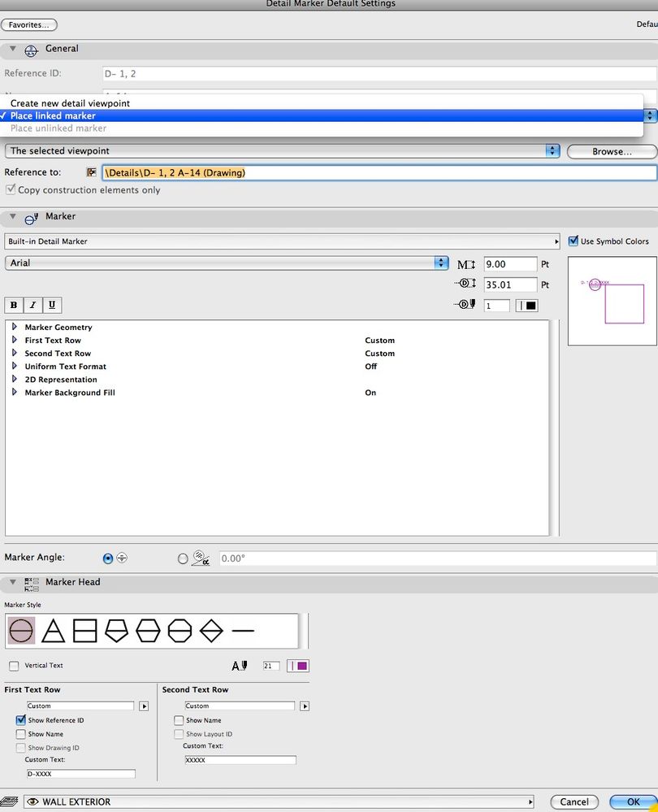Click the Browse button
This screenshot has width=658, height=812.
(x=612, y=151)
